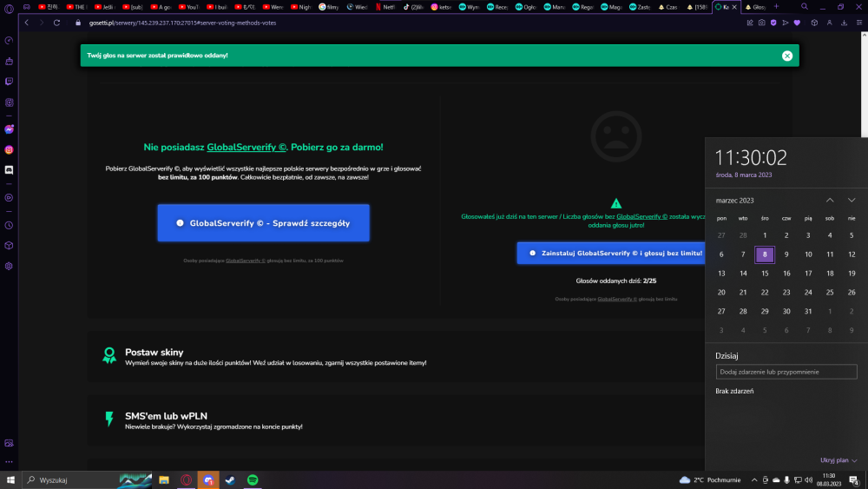This screenshot has width=868, height=489.
Task: Click Zainstaluj GlobalServerify i głosuj bez limitu
Action: 612,253
